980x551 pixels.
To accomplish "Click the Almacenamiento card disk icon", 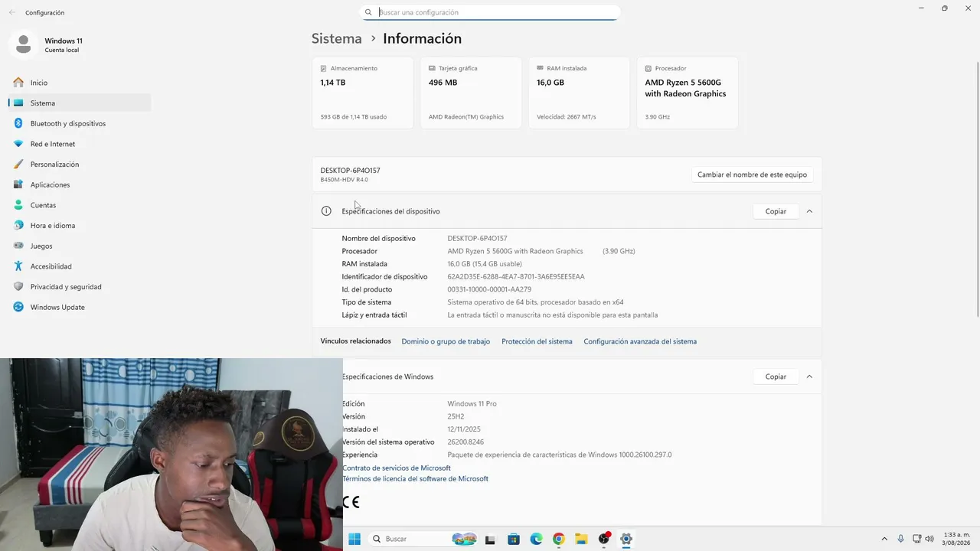I will click(x=325, y=68).
